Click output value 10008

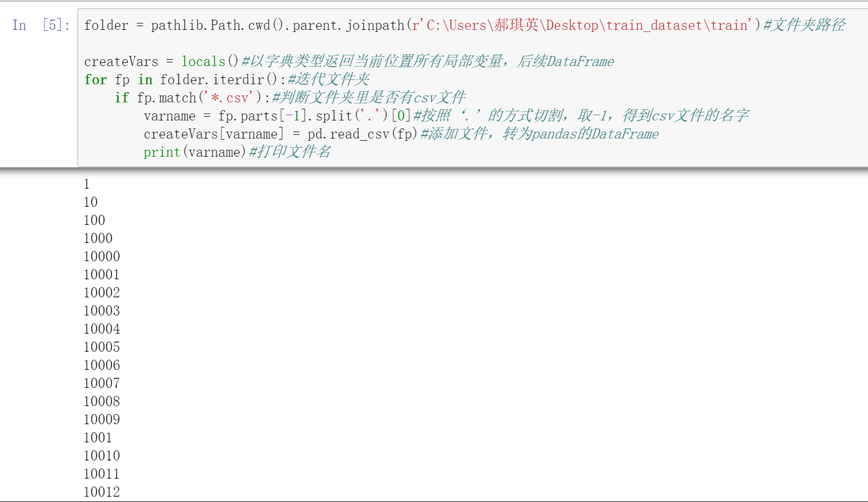point(102,401)
